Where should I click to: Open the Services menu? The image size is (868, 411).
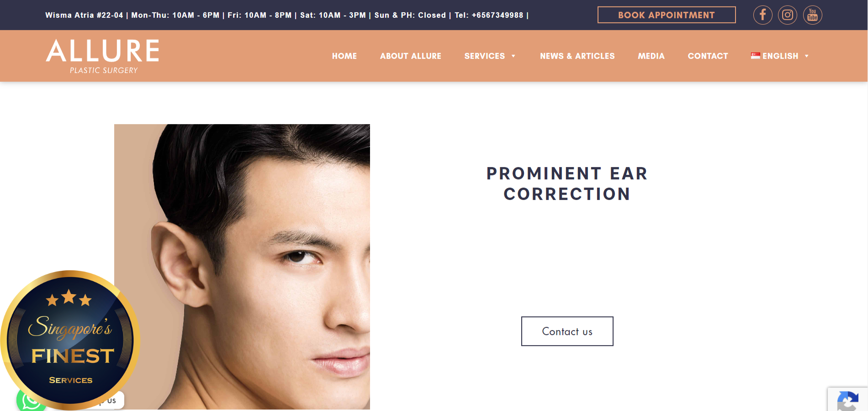(x=484, y=56)
